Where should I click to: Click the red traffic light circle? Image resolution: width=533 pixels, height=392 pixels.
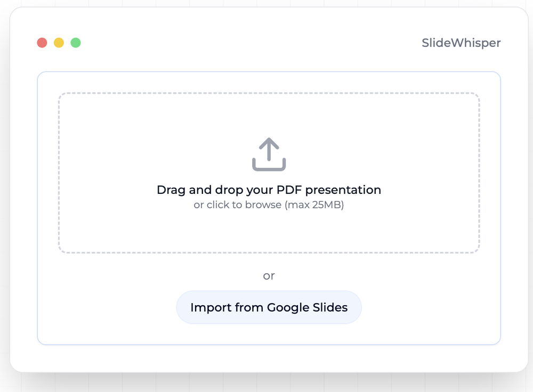pyautogui.click(x=42, y=42)
